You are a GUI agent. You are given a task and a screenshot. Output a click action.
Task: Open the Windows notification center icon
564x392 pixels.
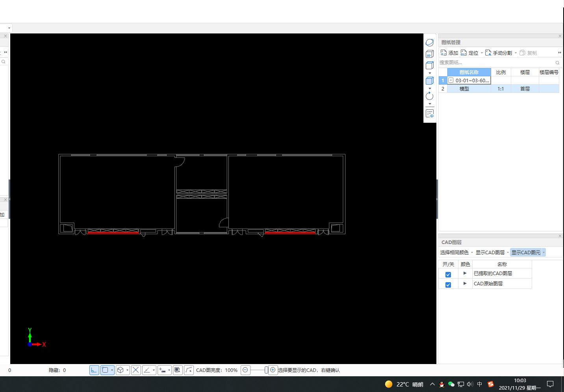click(x=551, y=384)
